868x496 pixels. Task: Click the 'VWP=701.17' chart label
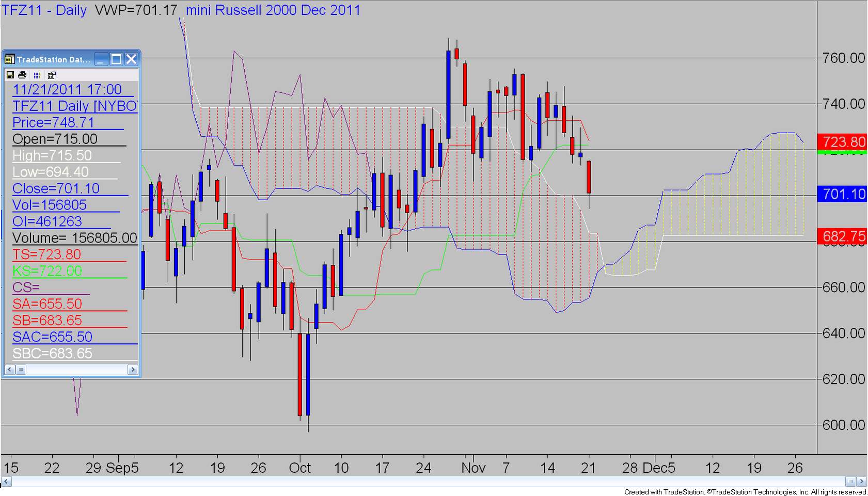pyautogui.click(x=136, y=10)
